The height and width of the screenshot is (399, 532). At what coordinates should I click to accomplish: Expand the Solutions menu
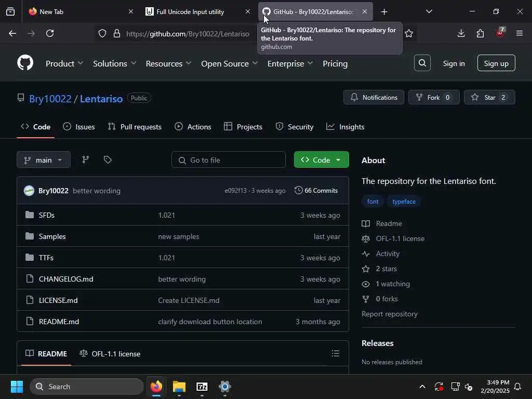[x=114, y=63]
